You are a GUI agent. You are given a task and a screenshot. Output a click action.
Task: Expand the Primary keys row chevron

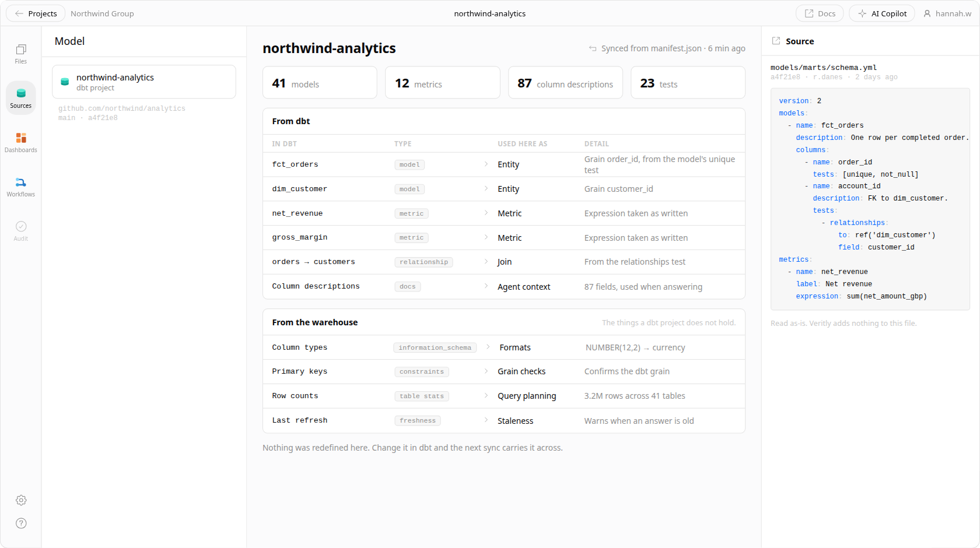[x=486, y=371]
